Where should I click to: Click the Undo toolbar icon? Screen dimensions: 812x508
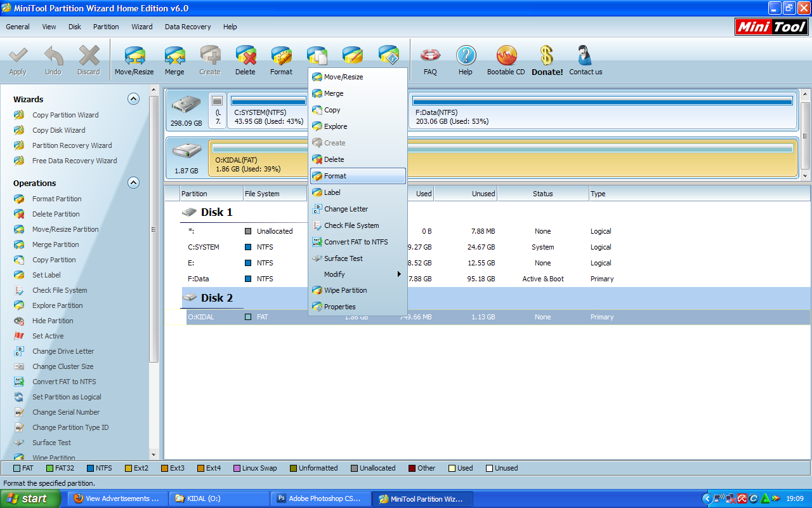point(53,56)
